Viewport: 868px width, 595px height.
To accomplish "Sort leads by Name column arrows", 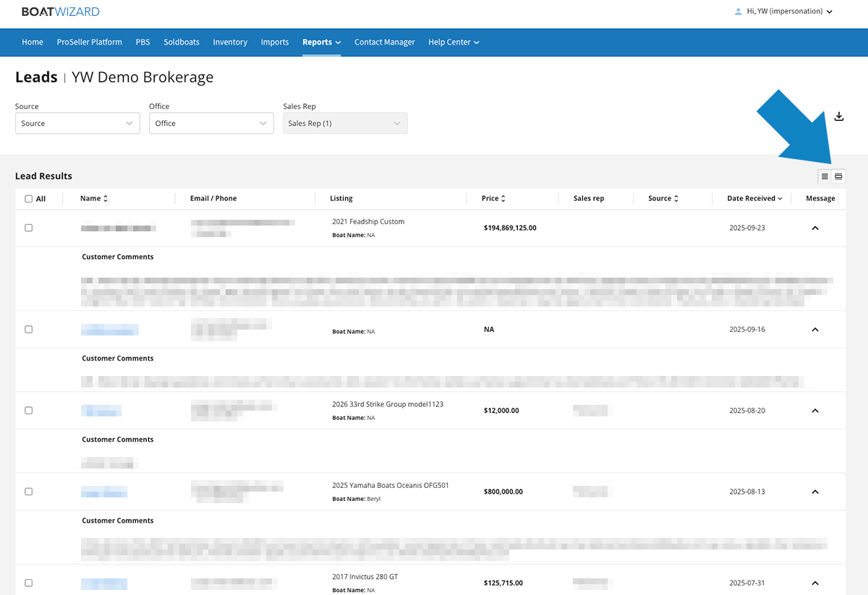I will [106, 199].
